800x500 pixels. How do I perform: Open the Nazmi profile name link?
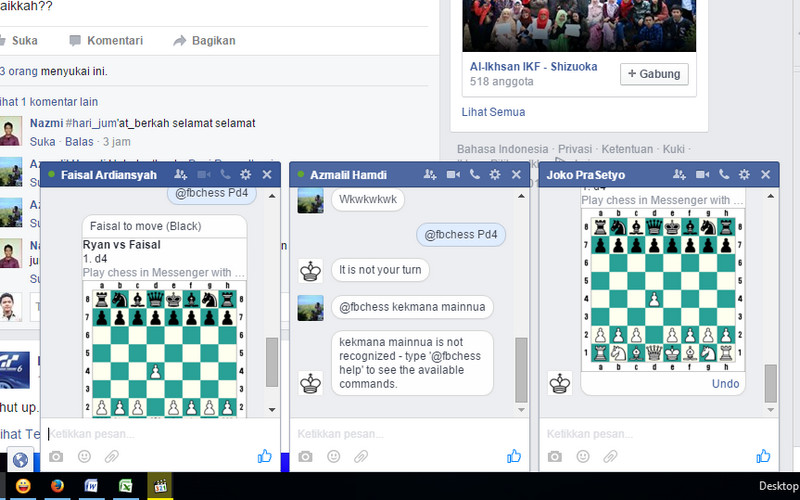46,123
